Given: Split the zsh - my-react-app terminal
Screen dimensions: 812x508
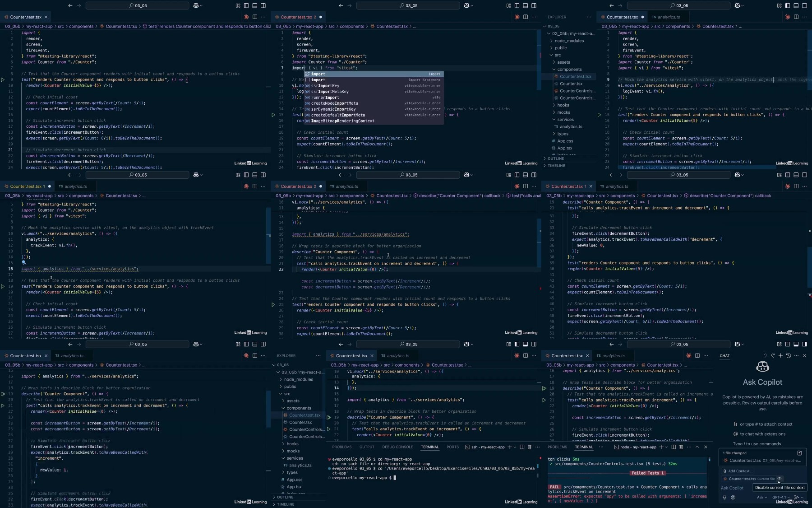Looking at the screenshot, I should (522, 447).
